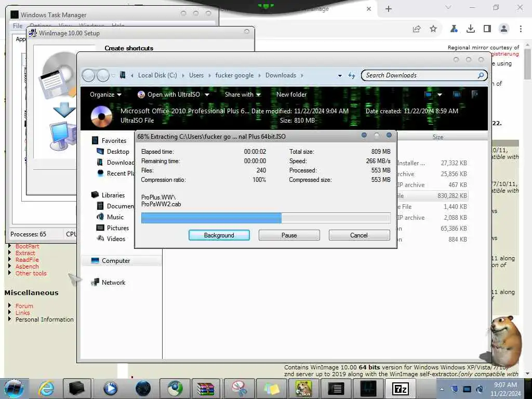Open the BootPart link on the webpage

27,246
